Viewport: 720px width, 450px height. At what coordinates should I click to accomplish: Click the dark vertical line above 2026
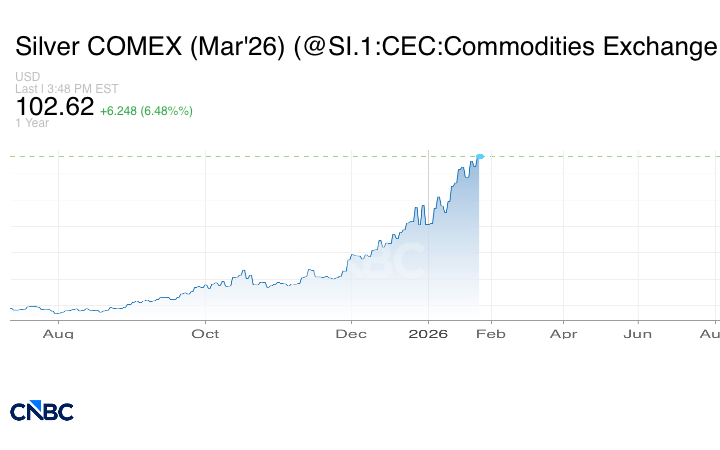click(x=428, y=180)
